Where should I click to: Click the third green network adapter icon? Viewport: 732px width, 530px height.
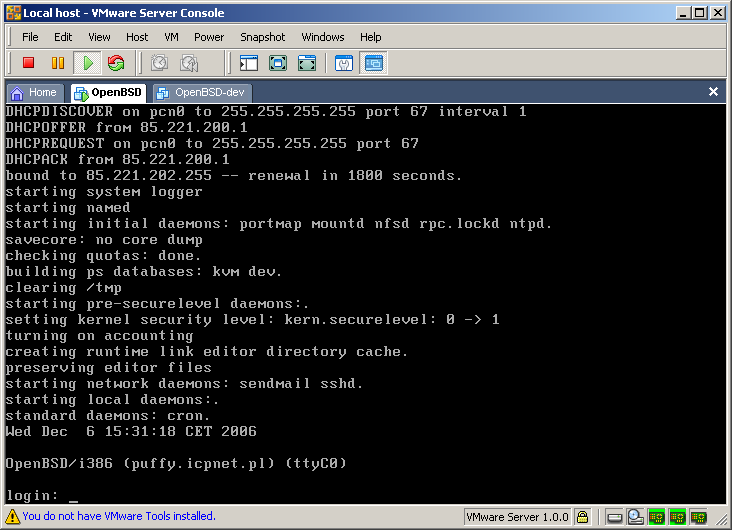(698, 517)
